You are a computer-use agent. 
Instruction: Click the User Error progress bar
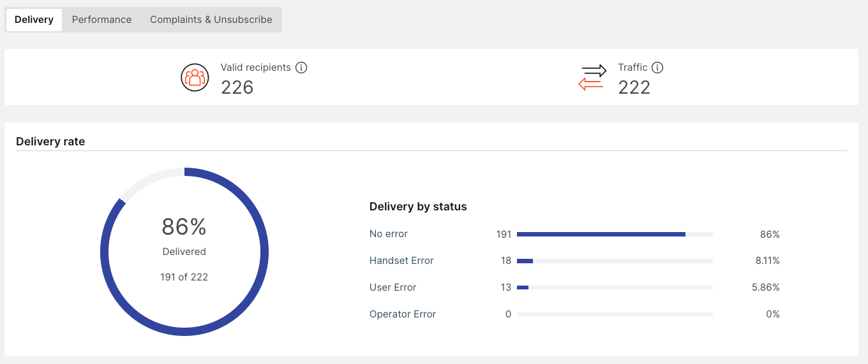tap(523, 288)
